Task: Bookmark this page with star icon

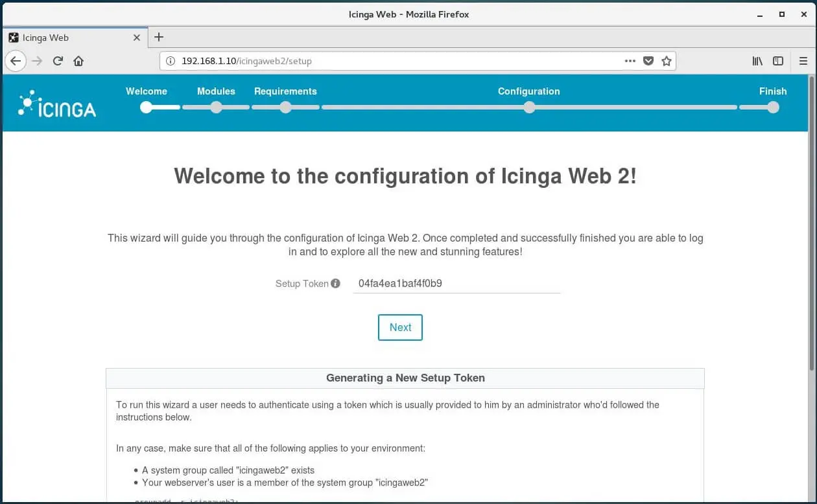Action: pyautogui.click(x=666, y=61)
